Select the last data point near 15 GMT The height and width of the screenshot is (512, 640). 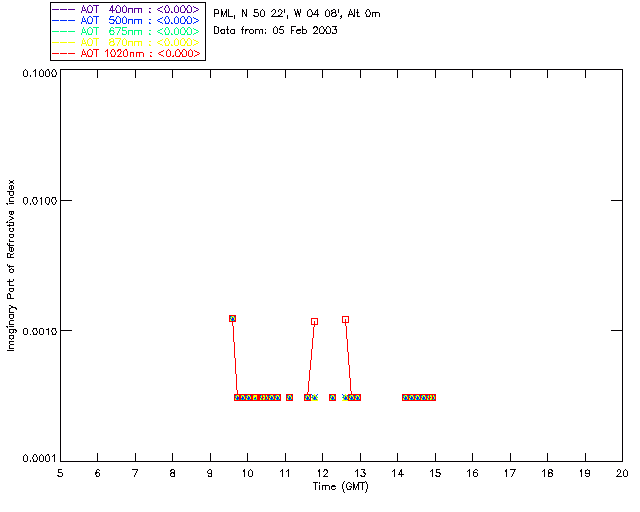click(x=432, y=397)
